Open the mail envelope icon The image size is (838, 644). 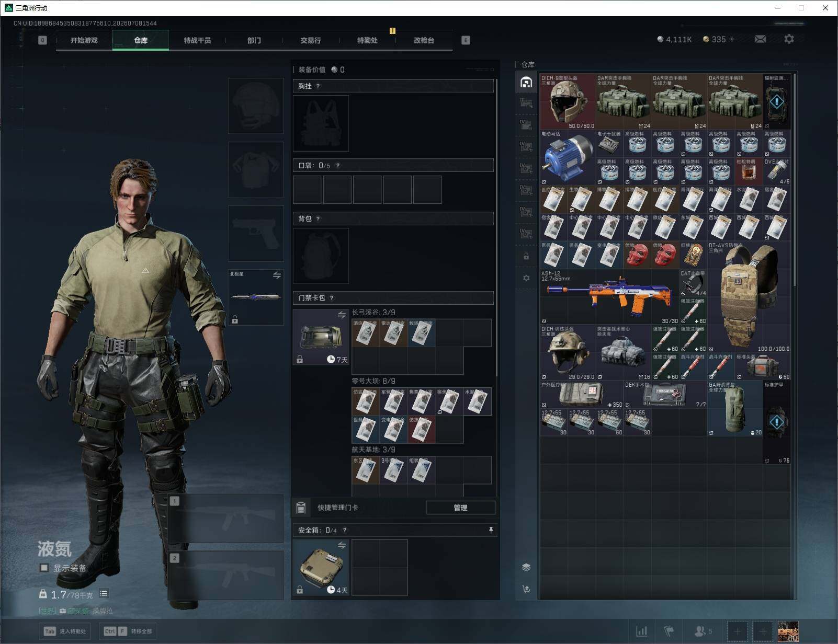[x=760, y=39]
